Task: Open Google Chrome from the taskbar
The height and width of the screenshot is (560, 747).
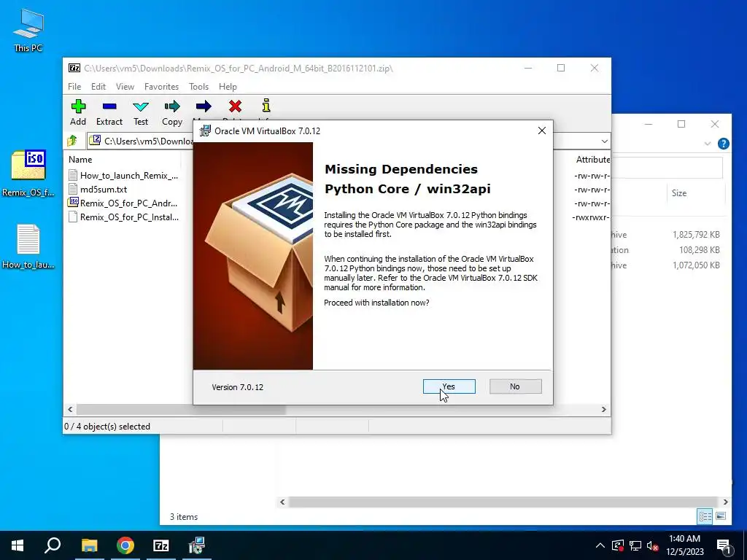Action: (125, 545)
